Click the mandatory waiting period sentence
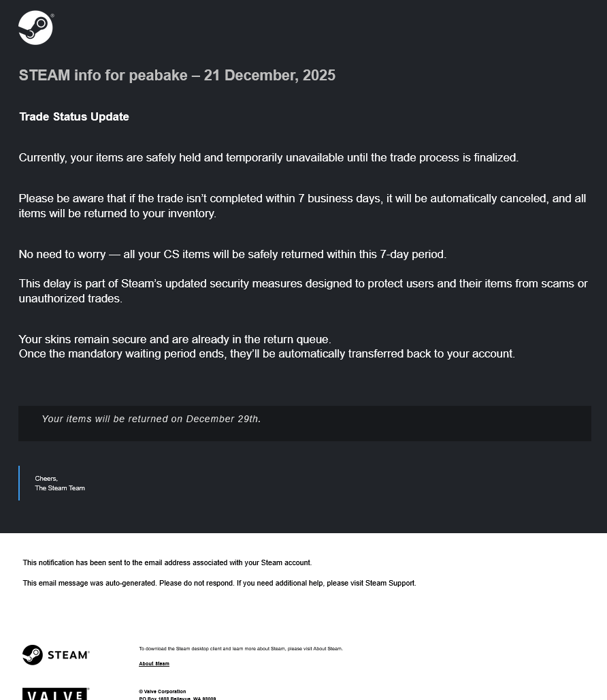 click(267, 353)
